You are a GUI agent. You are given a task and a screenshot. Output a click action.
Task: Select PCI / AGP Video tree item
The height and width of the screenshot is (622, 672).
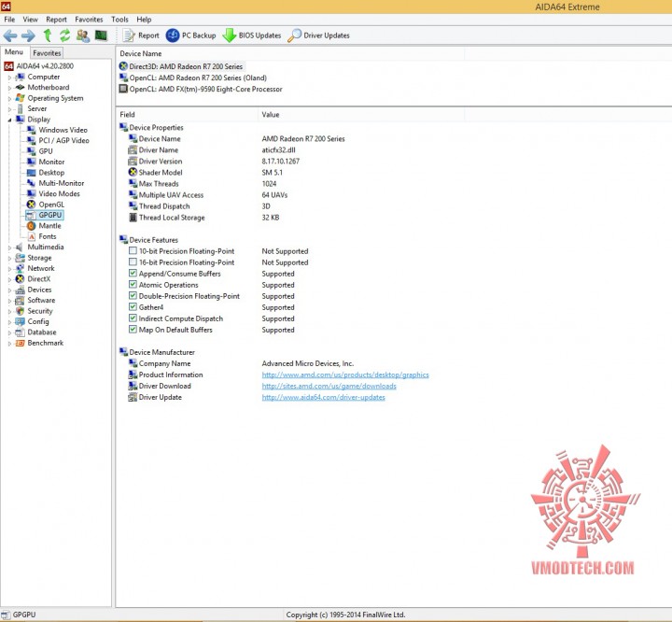(63, 141)
